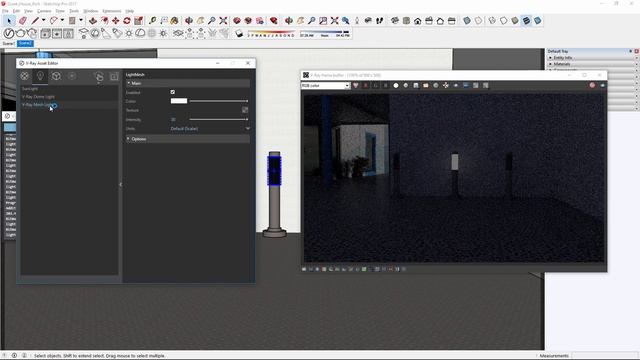The width and height of the screenshot is (640, 360).
Task: Click the Walk footprints tool
Action: point(380,20)
